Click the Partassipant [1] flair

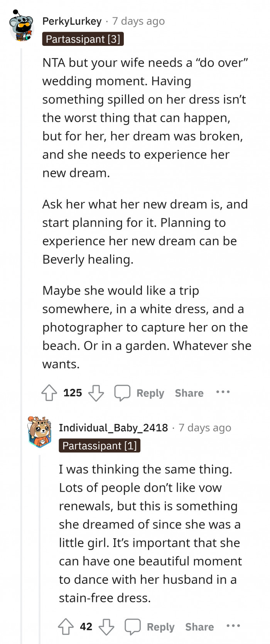coord(100,446)
